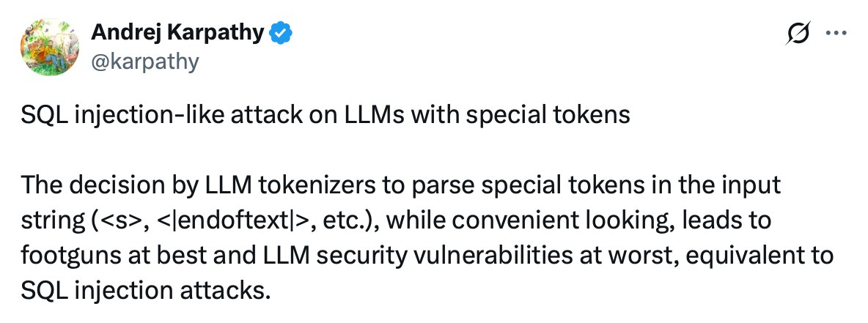
Task: Click the closing "SQL injection attacks." text
Action: click(146, 290)
